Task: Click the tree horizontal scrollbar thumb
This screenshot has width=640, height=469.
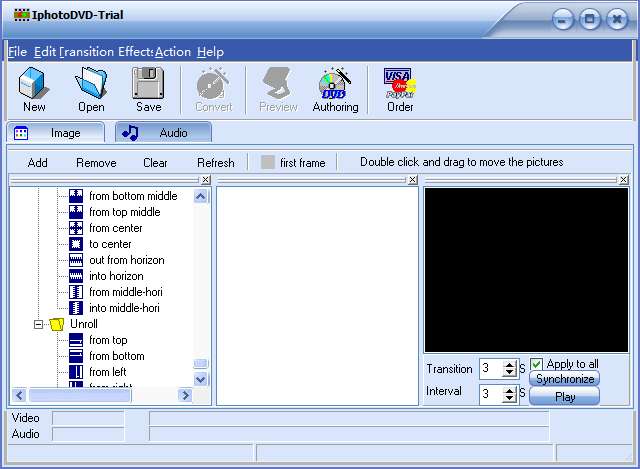Action: click(x=80, y=395)
